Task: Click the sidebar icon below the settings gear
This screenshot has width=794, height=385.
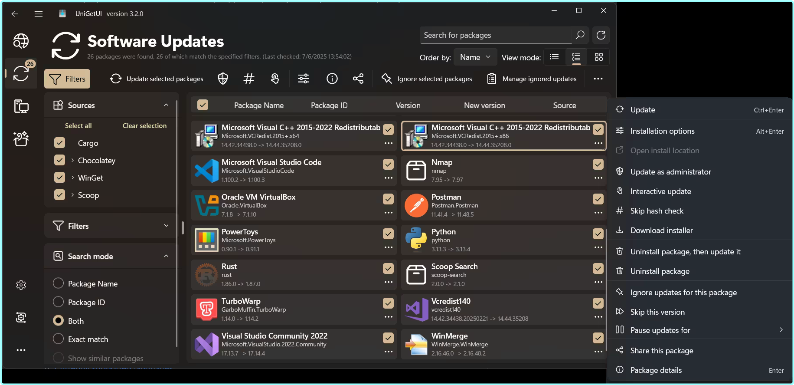Action: (21, 318)
